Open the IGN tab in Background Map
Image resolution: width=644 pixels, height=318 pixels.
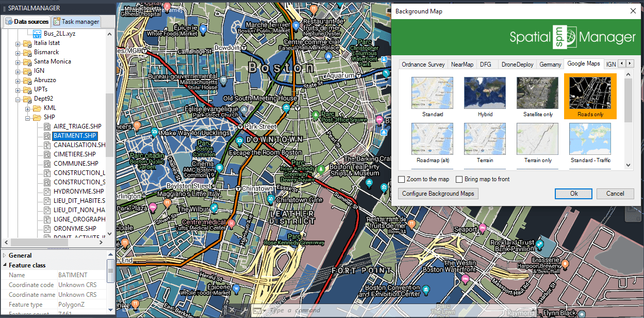(611, 65)
